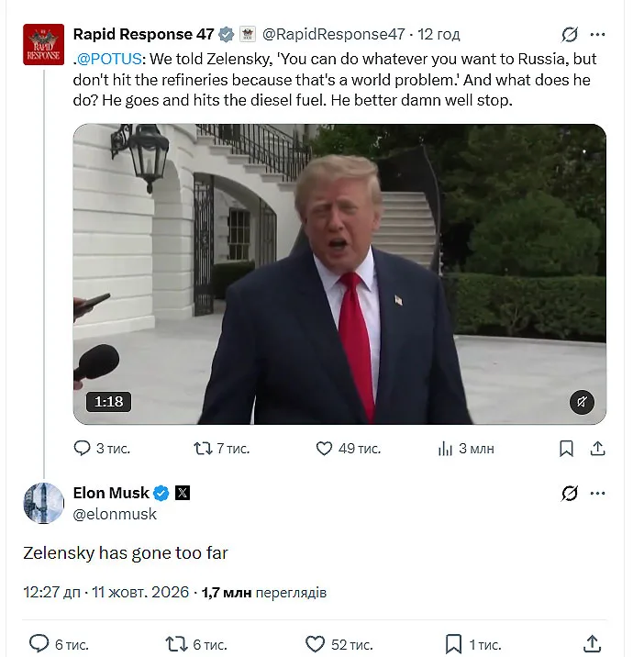Share the Rapid Response 47 post
This screenshot has height=657, width=644.
pos(597,449)
